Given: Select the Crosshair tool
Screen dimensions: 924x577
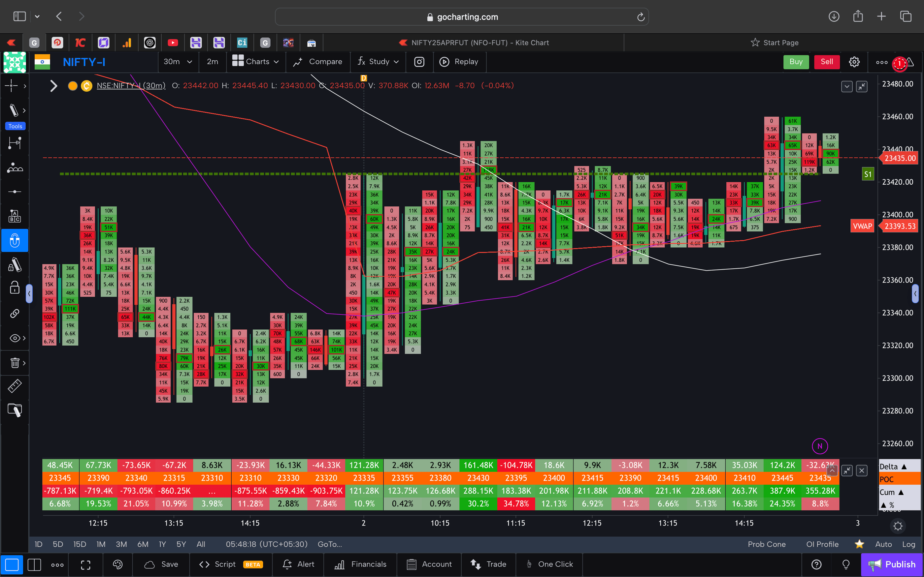Looking at the screenshot, I should point(12,86).
